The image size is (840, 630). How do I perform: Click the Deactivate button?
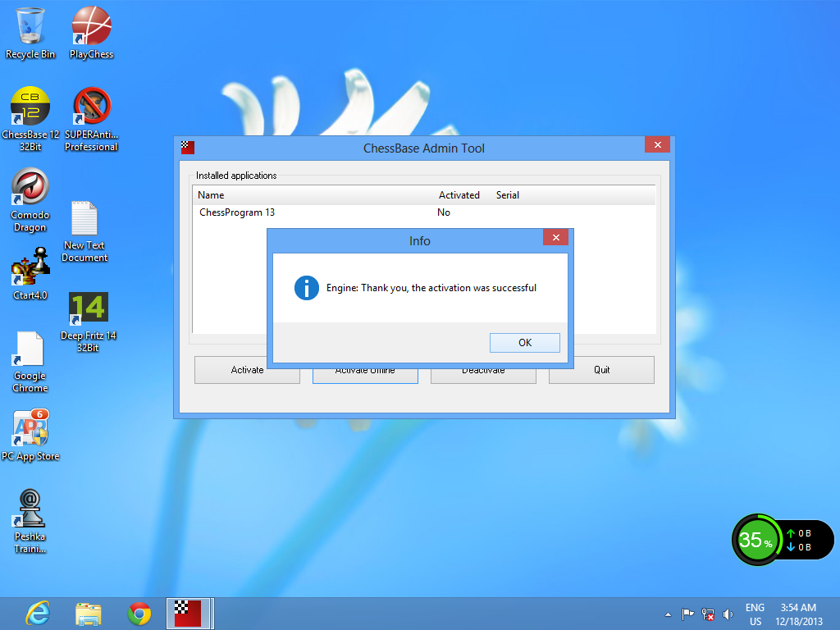pyautogui.click(x=483, y=374)
